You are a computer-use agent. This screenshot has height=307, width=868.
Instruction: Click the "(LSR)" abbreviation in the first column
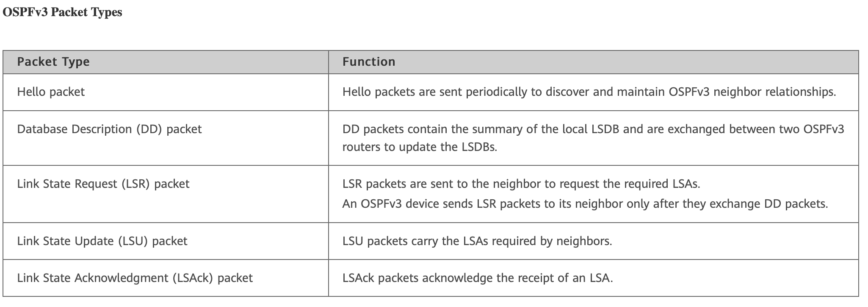click(x=135, y=184)
